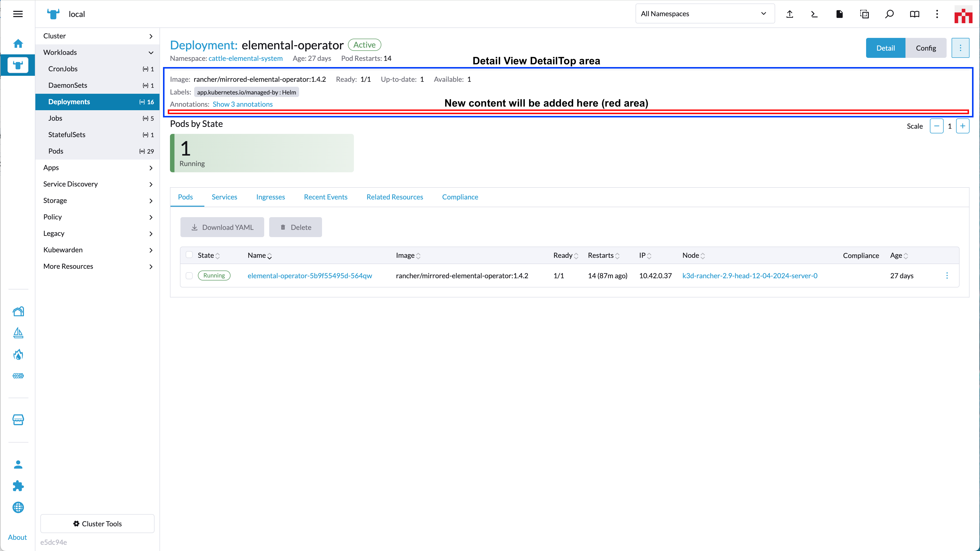Expand the Legacy nav group
The width and height of the screenshot is (980, 551).
97,234
